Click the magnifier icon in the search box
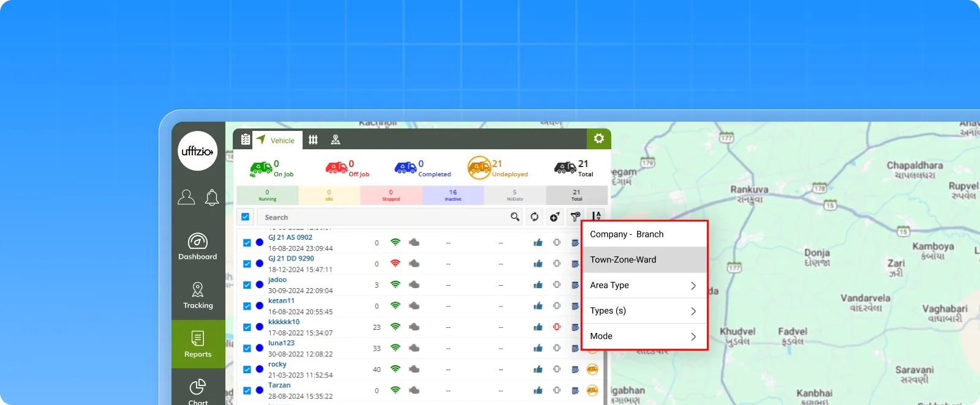 point(514,217)
